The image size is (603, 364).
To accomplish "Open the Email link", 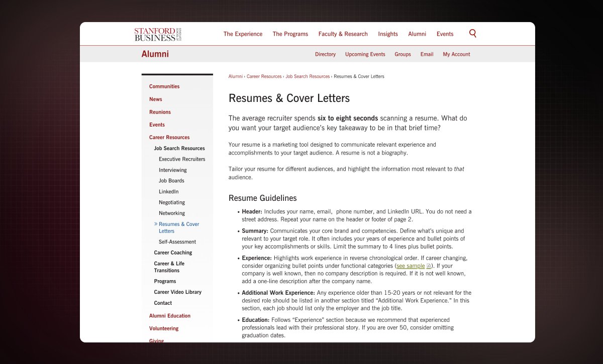I will point(427,54).
